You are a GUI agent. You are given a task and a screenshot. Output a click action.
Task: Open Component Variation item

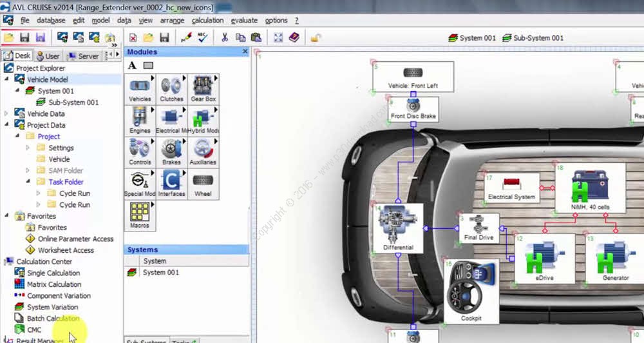[59, 295]
